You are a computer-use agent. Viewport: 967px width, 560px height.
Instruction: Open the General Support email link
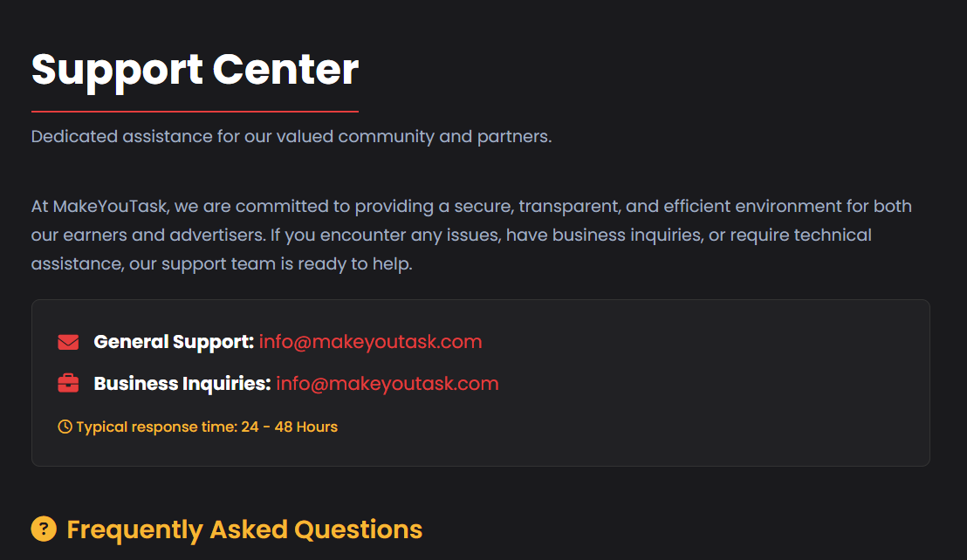(370, 342)
